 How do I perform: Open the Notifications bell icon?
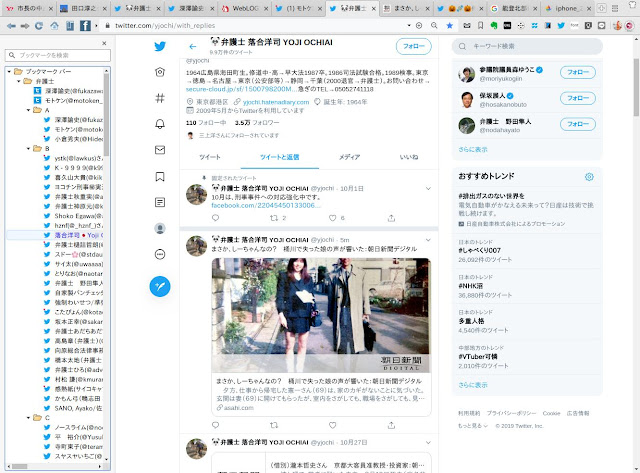pos(160,124)
